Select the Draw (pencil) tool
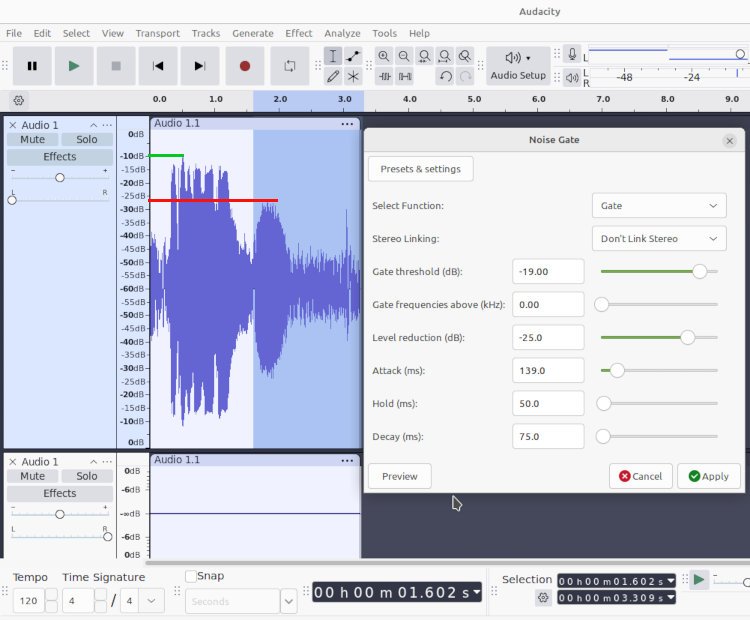 pos(333,76)
